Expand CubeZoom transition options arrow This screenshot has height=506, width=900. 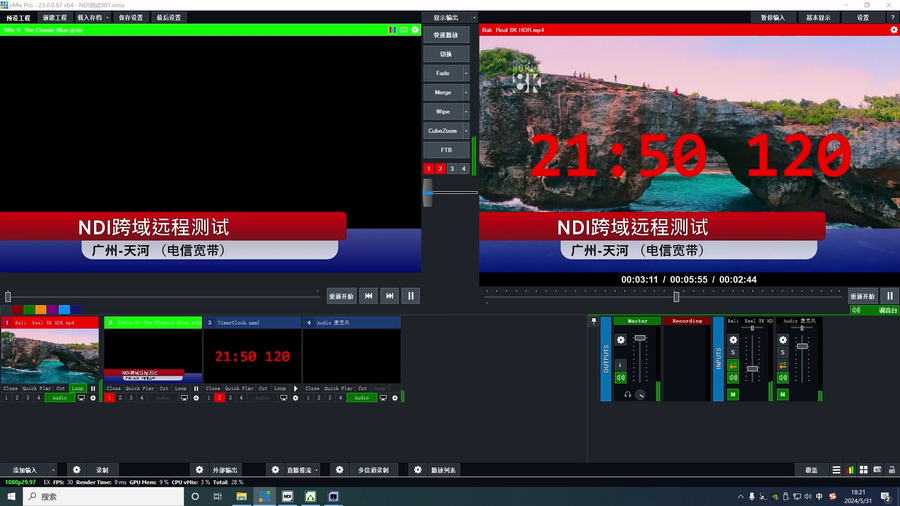(466, 131)
